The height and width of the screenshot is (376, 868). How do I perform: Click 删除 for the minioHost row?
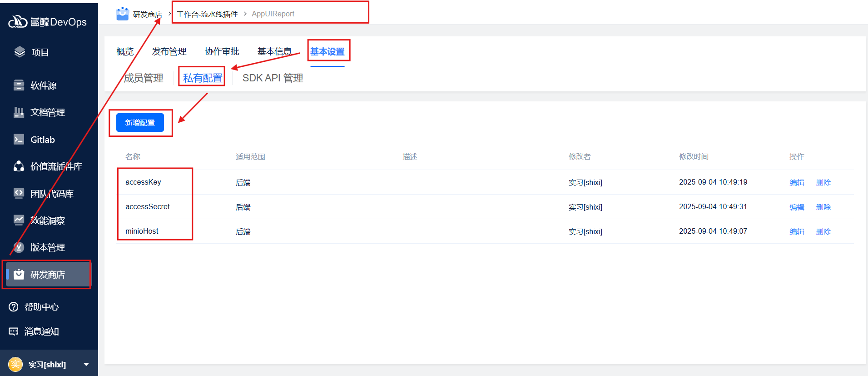[823, 231]
